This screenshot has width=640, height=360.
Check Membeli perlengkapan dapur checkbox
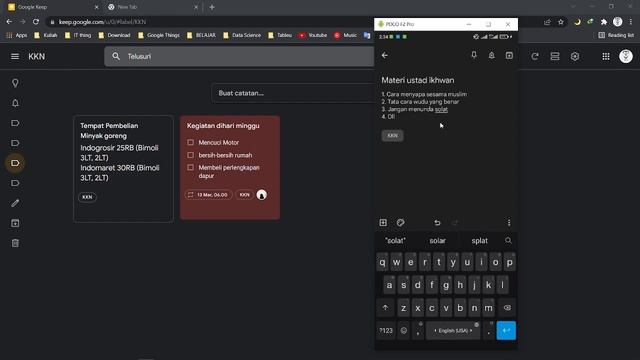click(191, 167)
